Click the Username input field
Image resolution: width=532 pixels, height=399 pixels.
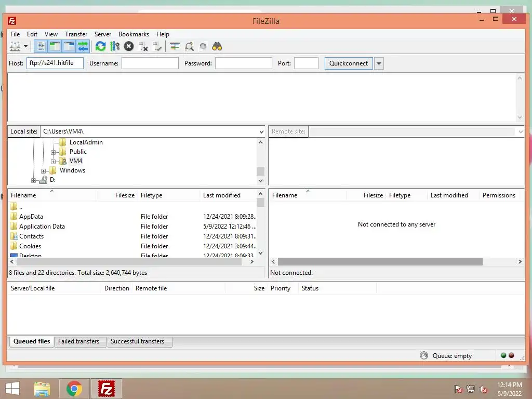[150, 63]
